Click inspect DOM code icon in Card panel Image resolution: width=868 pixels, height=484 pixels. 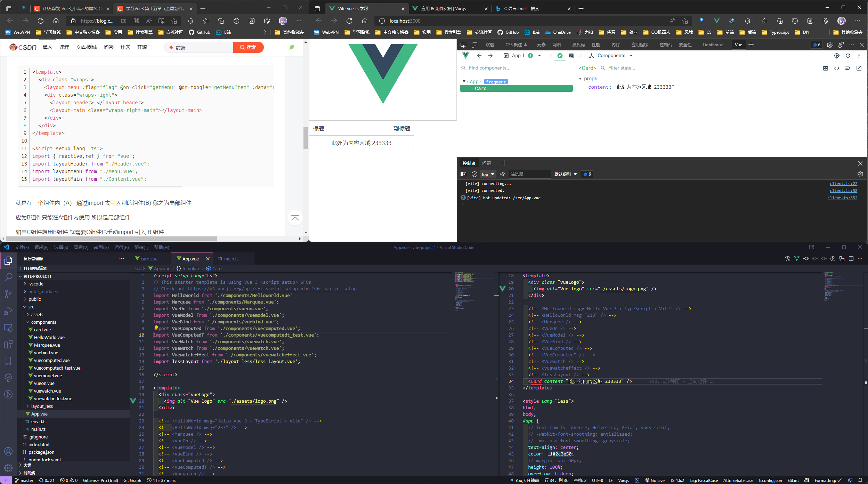pyautogui.click(x=837, y=68)
